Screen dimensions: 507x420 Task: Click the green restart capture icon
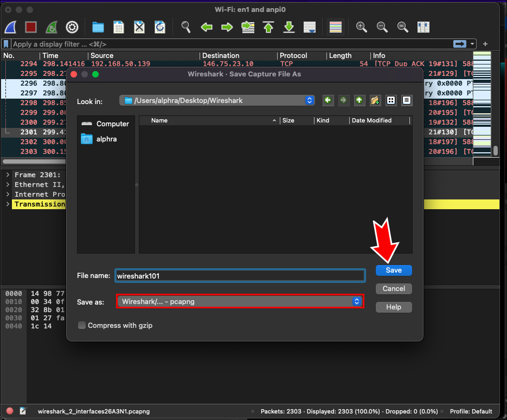(x=52, y=27)
